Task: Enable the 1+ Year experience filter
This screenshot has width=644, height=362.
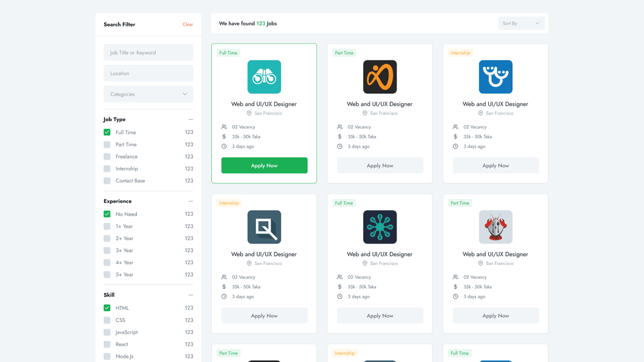Action: (106, 226)
